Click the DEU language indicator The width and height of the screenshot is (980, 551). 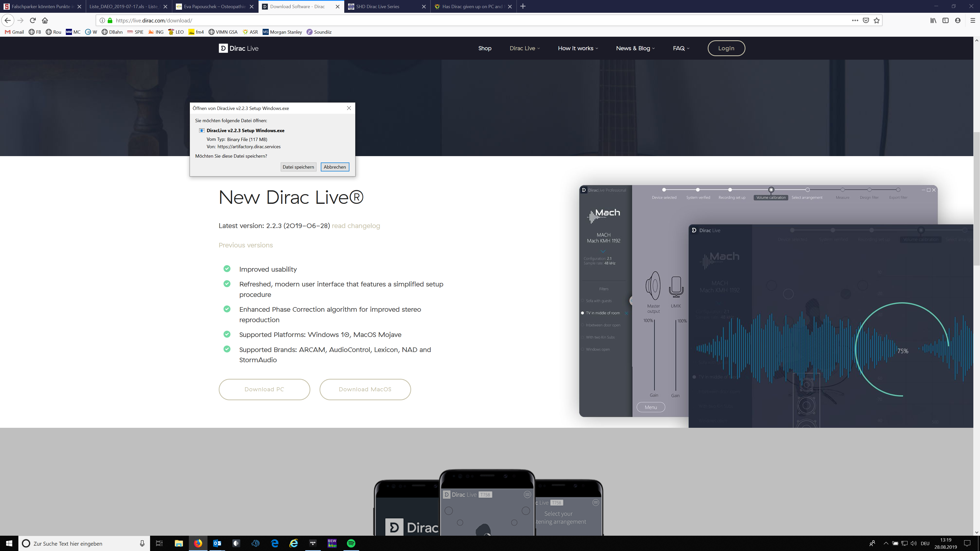[925, 543]
